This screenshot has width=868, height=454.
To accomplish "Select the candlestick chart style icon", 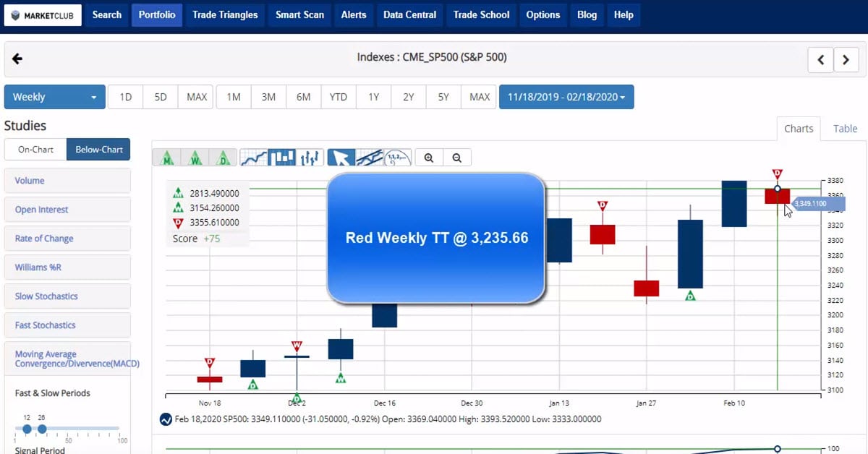I will click(282, 158).
